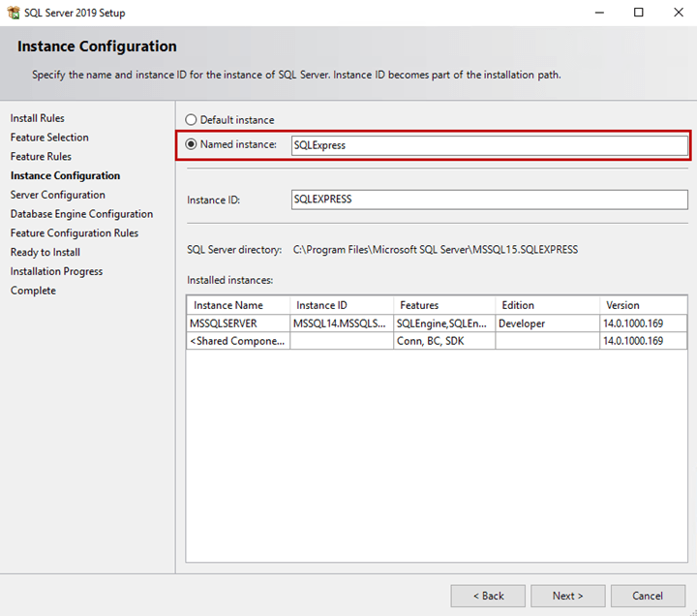Select Feature Rules step in sidebar
Viewport: 697px width, 616px height.
click(41, 157)
